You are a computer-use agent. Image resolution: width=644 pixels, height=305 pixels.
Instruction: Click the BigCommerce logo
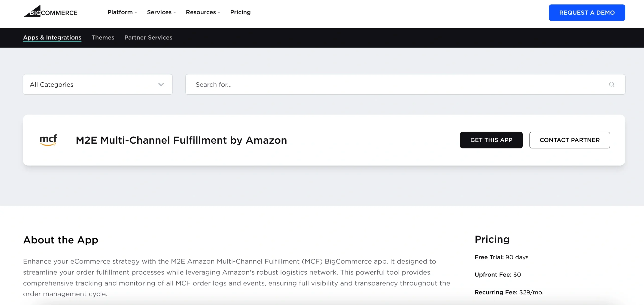(x=51, y=12)
